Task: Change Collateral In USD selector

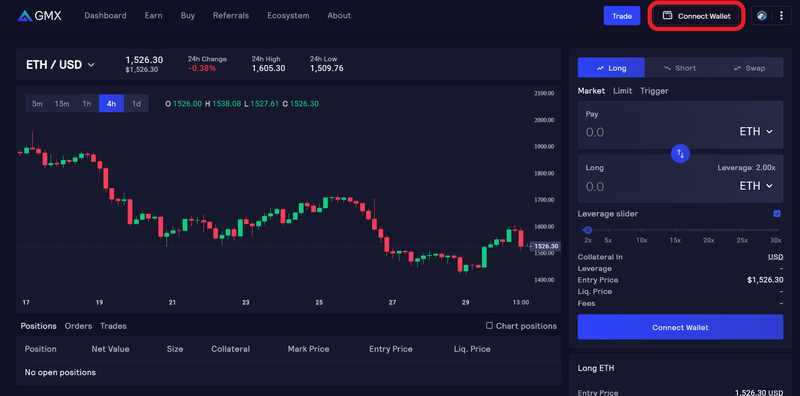Action: coord(775,257)
